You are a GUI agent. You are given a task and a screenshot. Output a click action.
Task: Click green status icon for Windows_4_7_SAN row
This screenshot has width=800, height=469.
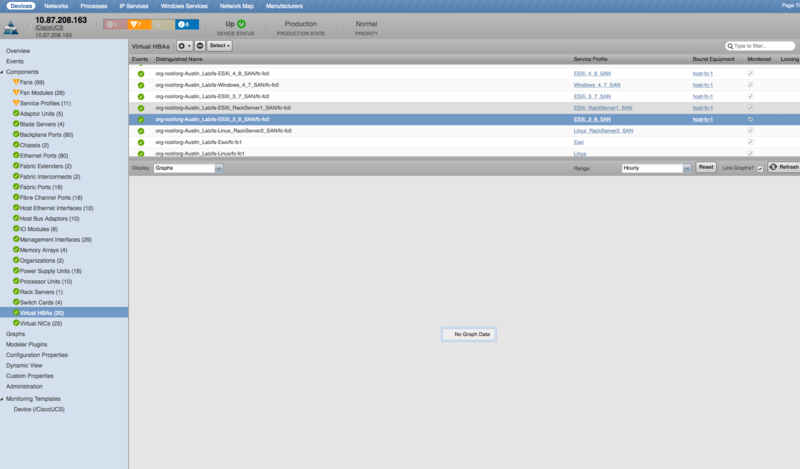141,85
